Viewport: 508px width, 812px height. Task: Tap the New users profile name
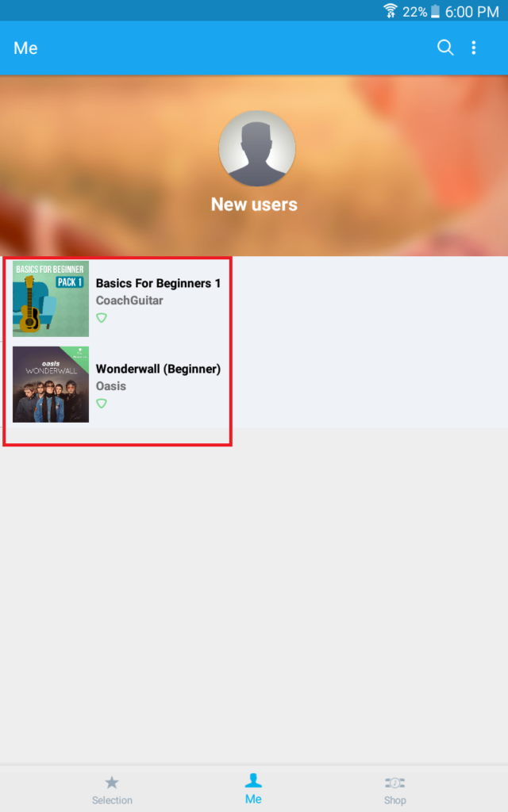pyautogui.click(x=254, y=205)
